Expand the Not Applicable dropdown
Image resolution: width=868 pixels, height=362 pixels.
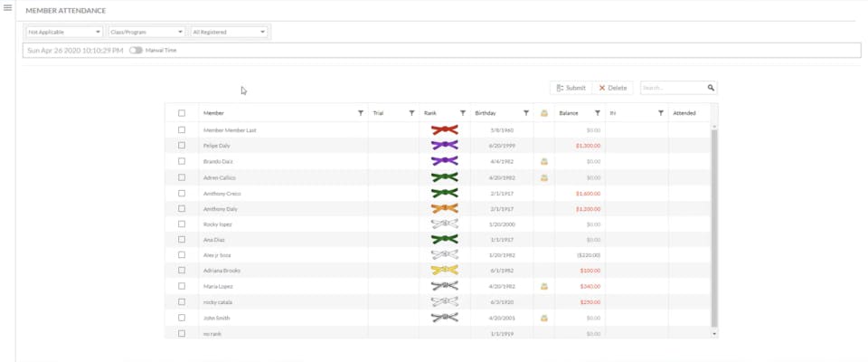[64, 33]
